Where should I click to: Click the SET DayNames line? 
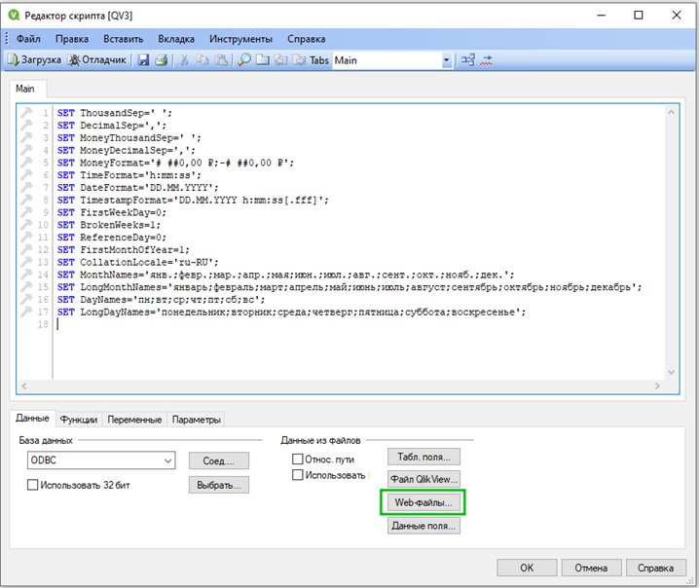tap(162, 300)
